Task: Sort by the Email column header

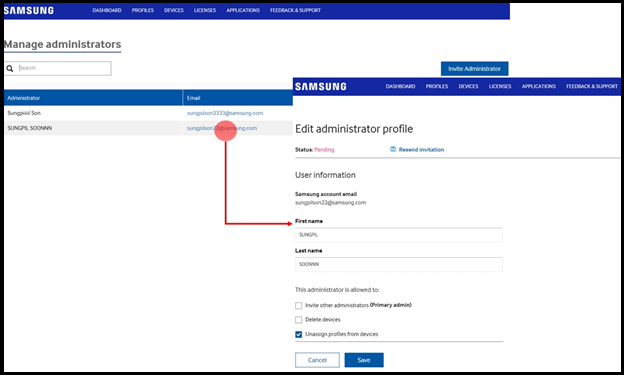Action: coord(238,98)
